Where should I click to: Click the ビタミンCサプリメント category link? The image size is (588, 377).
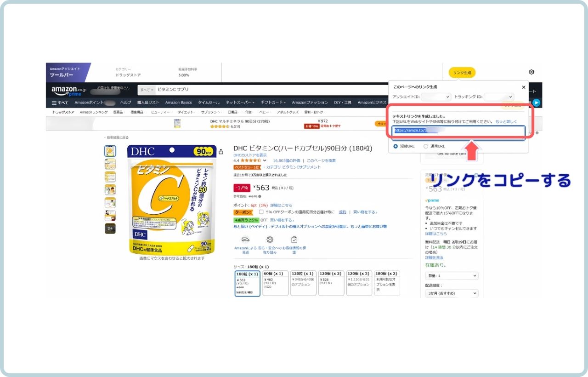click(x=301, y=167)
